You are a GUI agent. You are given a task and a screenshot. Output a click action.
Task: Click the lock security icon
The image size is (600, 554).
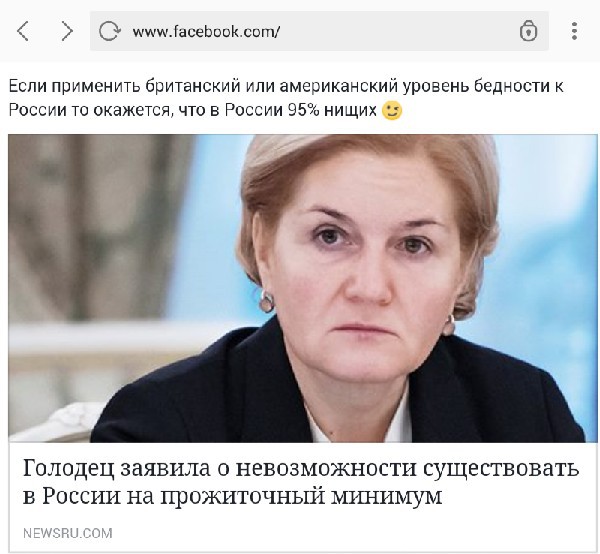[528, 31]
